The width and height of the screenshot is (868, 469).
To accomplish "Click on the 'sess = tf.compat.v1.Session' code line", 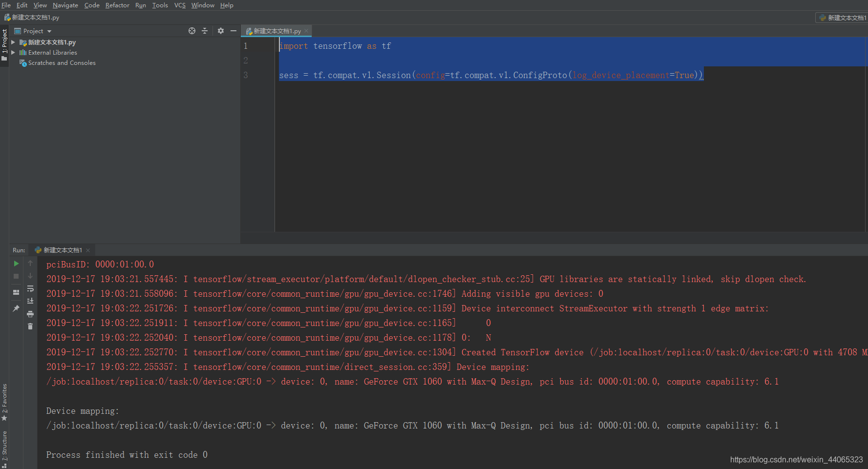I will [x=491, y=75].
